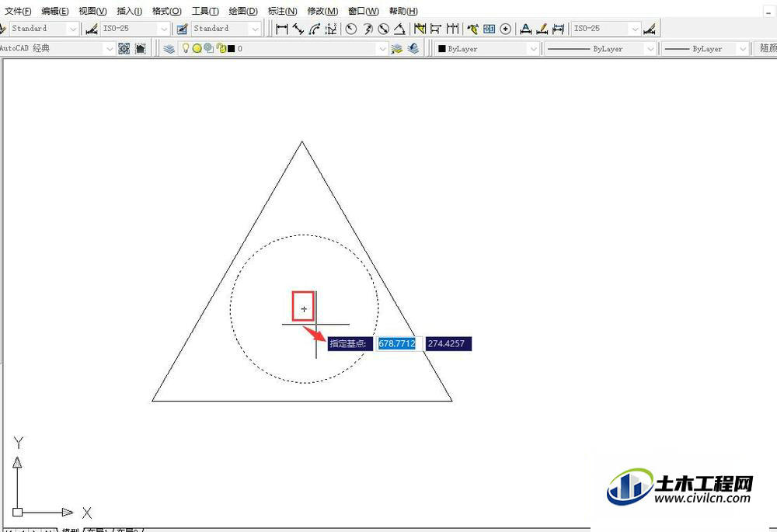Open the 插入(I) menu
777x532 pixels.
tap(129, 11)
